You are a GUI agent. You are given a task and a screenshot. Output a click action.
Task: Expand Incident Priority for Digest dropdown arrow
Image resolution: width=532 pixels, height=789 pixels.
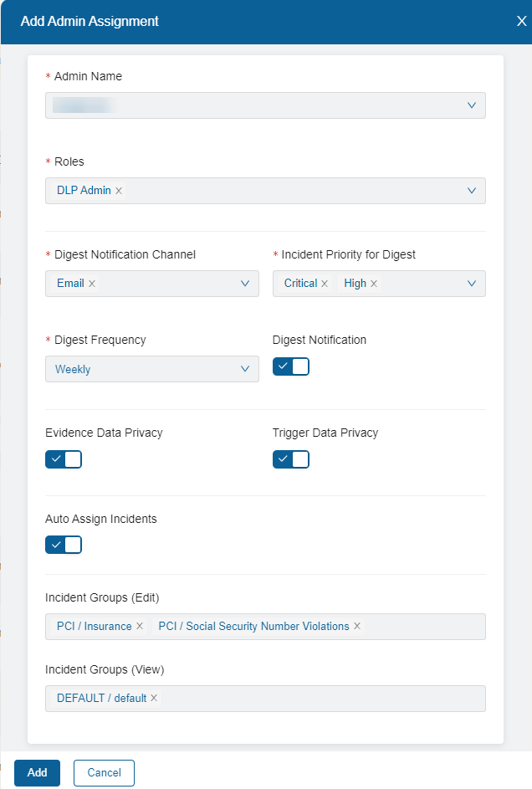click(x=472, y=284)
